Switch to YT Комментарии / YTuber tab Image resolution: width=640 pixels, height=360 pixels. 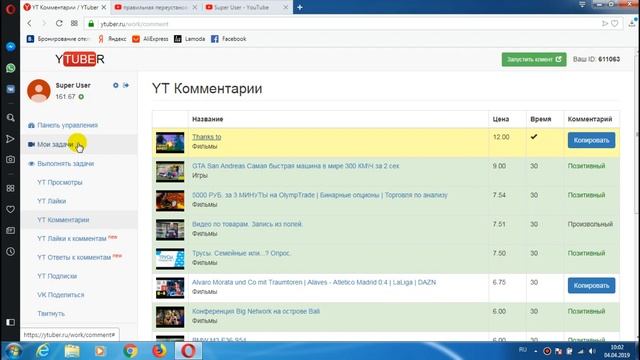coord(64,7)
